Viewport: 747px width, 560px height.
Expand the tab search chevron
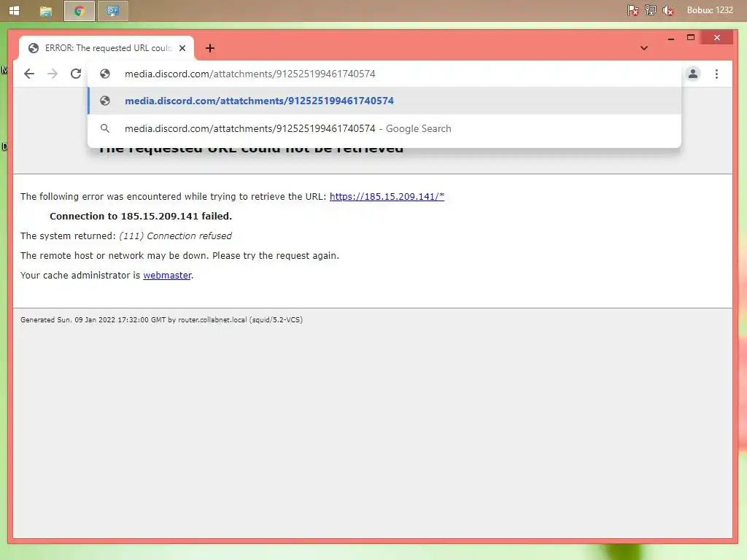point(644,48)
